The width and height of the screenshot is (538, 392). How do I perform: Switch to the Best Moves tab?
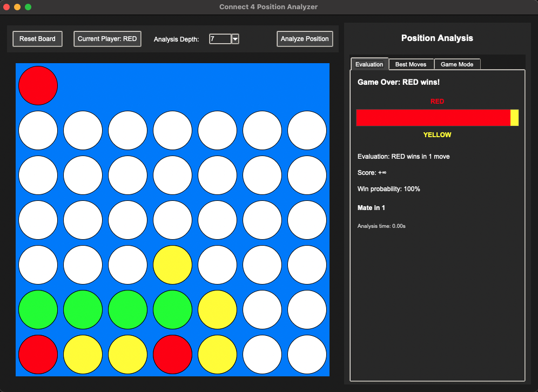point(411,64)
